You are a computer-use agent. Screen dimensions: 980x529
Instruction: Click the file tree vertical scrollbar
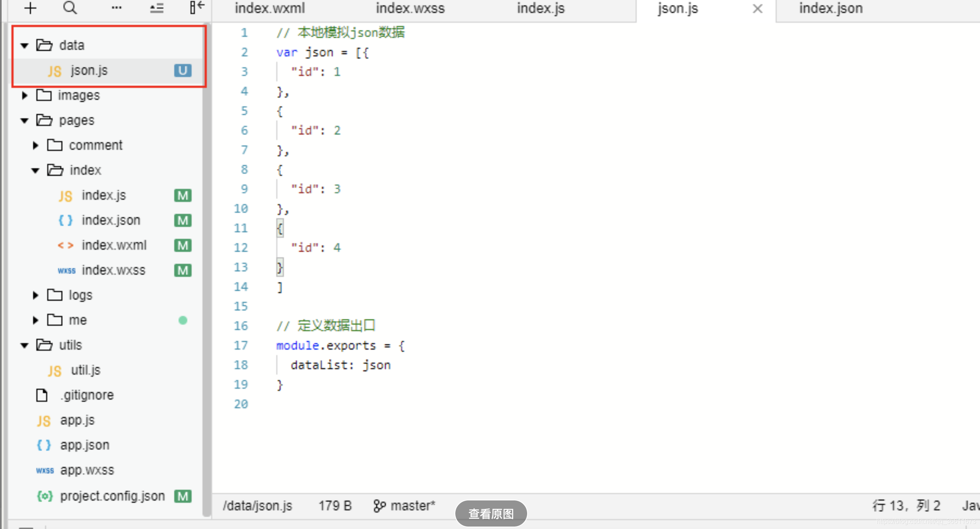point(206,269)
